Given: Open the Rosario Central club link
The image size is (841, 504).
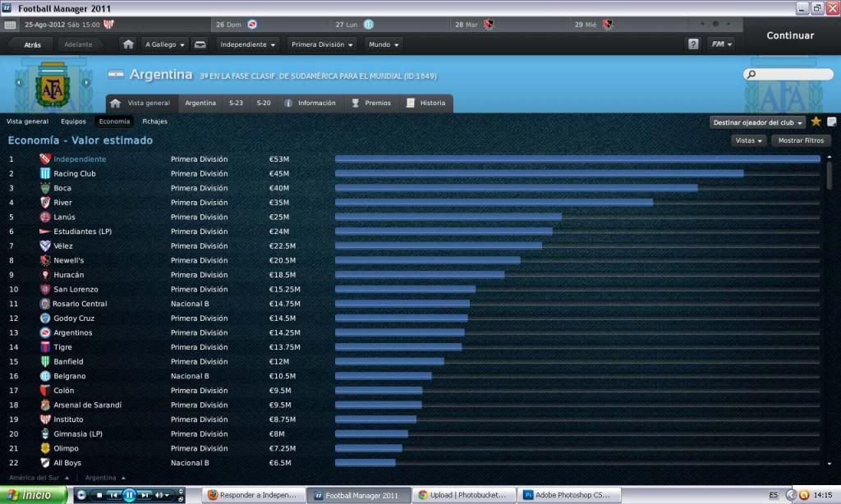Looking at the screenshot, I should point(80,304).
